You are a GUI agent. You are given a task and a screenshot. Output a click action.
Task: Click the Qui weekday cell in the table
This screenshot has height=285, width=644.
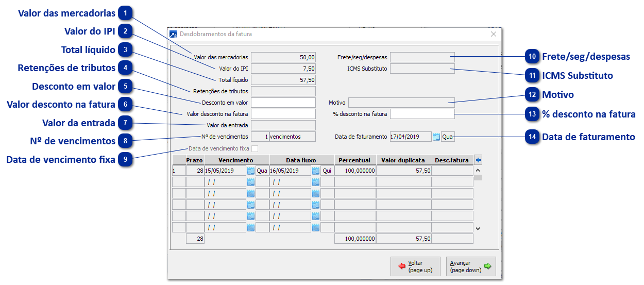click(327, 171)
